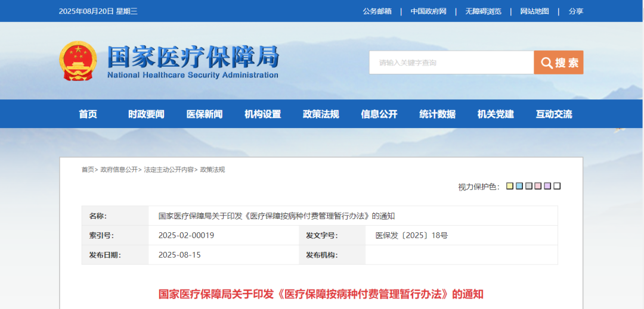Image resolution: width=644 pixels, height=309 pixels.
Task: Click the 分享 share link
Action: point(576,11)
